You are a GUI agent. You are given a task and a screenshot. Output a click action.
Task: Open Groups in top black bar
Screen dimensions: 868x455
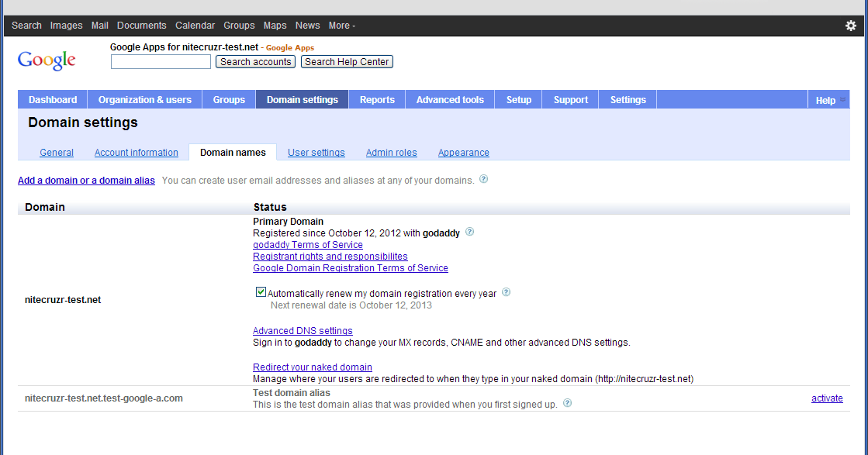(x=239, y=26)
